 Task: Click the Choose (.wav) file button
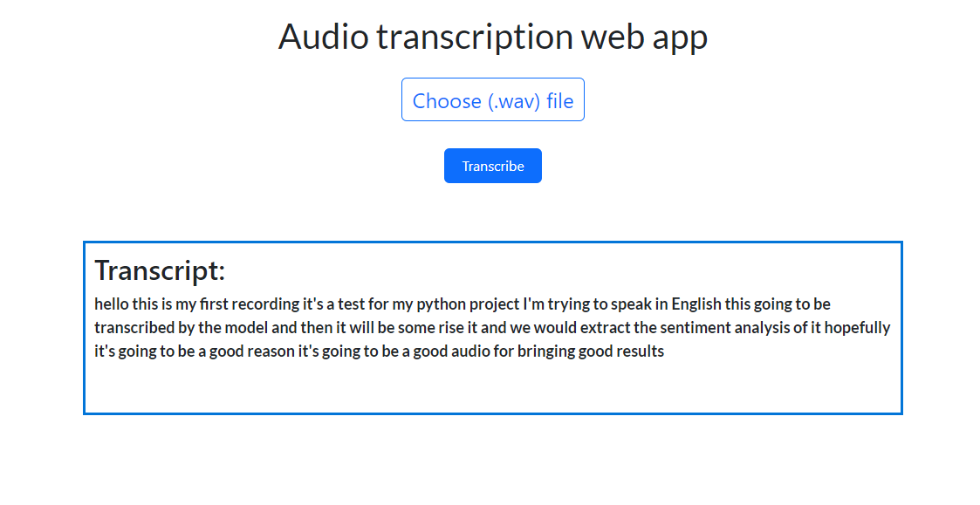[493, 99]
